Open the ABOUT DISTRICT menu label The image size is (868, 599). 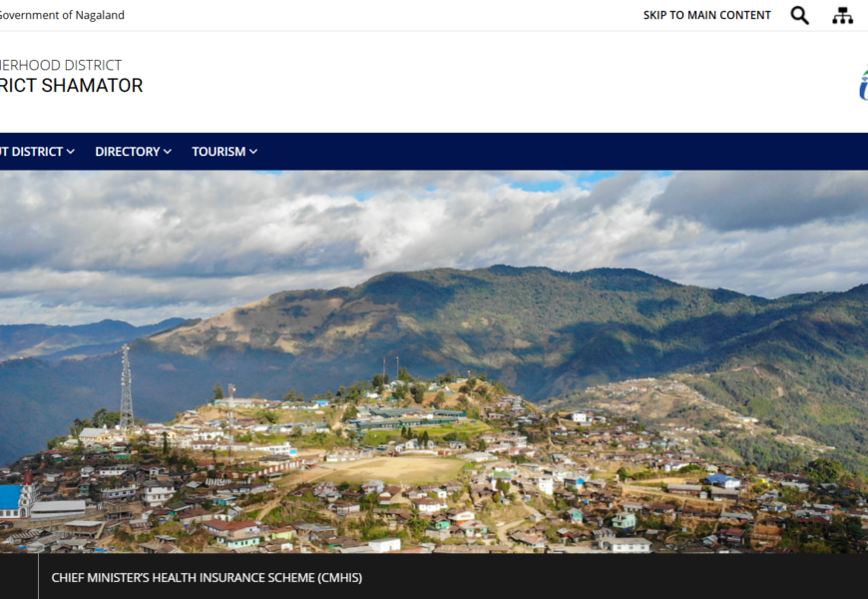(32, 152)
